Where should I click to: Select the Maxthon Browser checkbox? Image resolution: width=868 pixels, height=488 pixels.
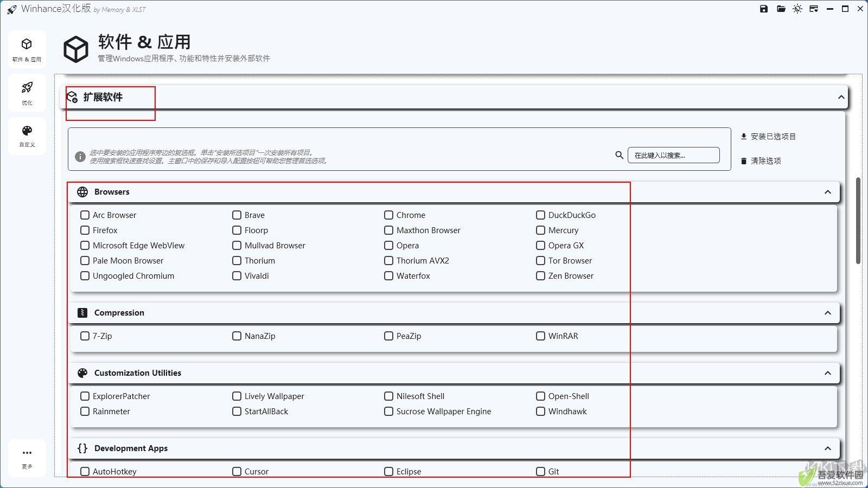388,230
